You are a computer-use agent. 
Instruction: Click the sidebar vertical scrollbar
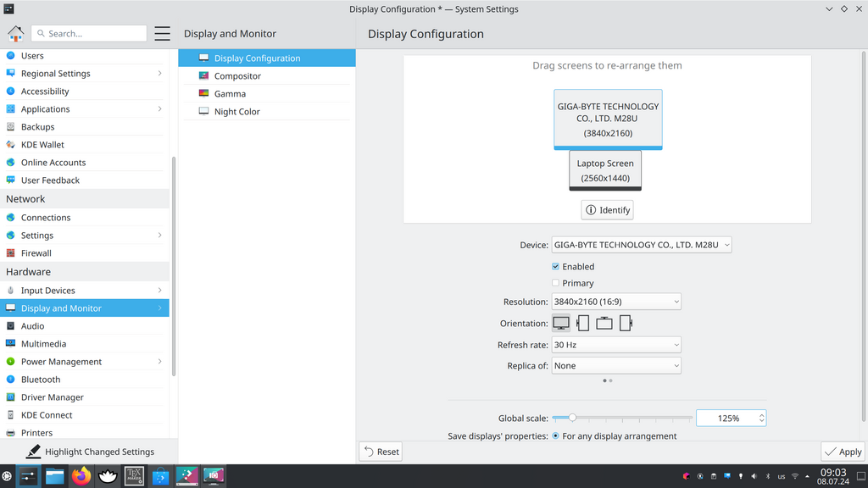coord(174,265)
